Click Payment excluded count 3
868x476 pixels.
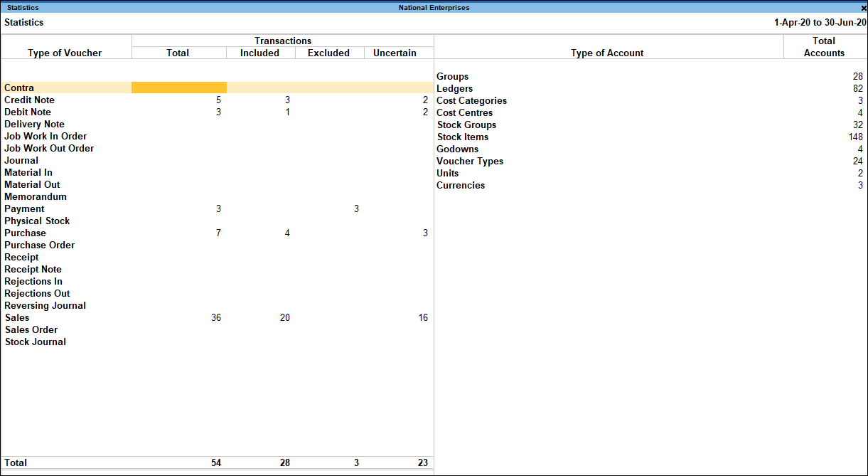tap(356, 209)
